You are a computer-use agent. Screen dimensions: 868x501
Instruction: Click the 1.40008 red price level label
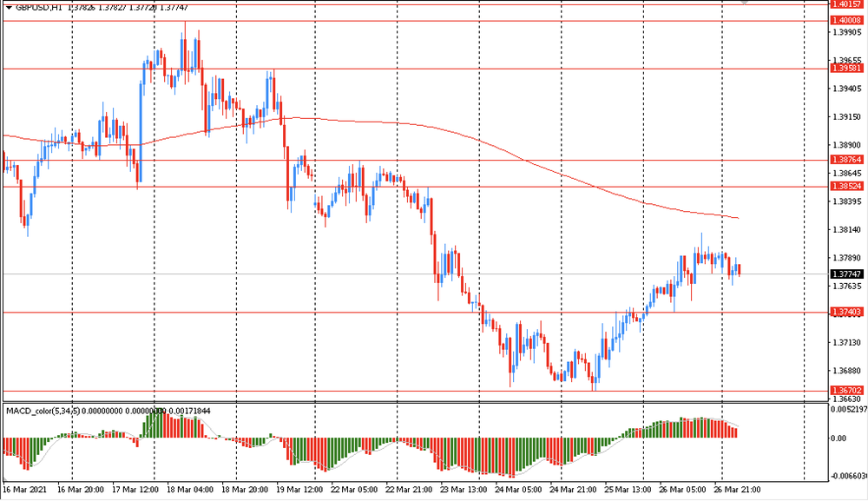click(x=846, y=21)
